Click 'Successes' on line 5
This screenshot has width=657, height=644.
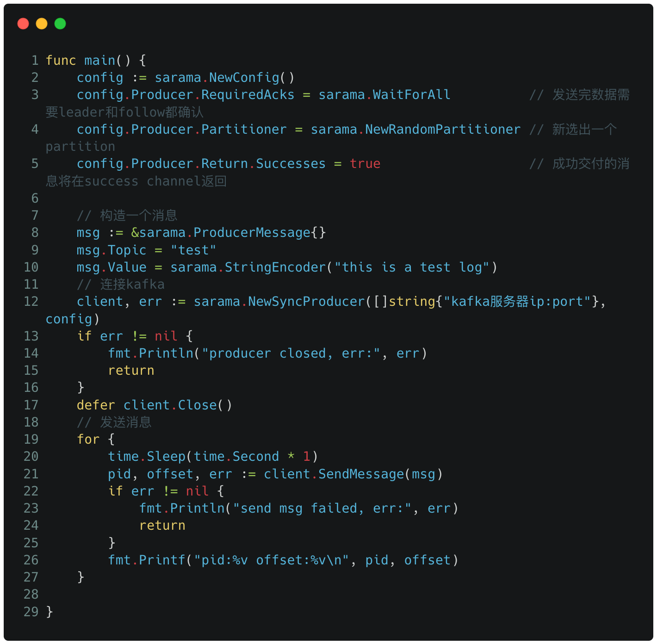pos(291,164)
